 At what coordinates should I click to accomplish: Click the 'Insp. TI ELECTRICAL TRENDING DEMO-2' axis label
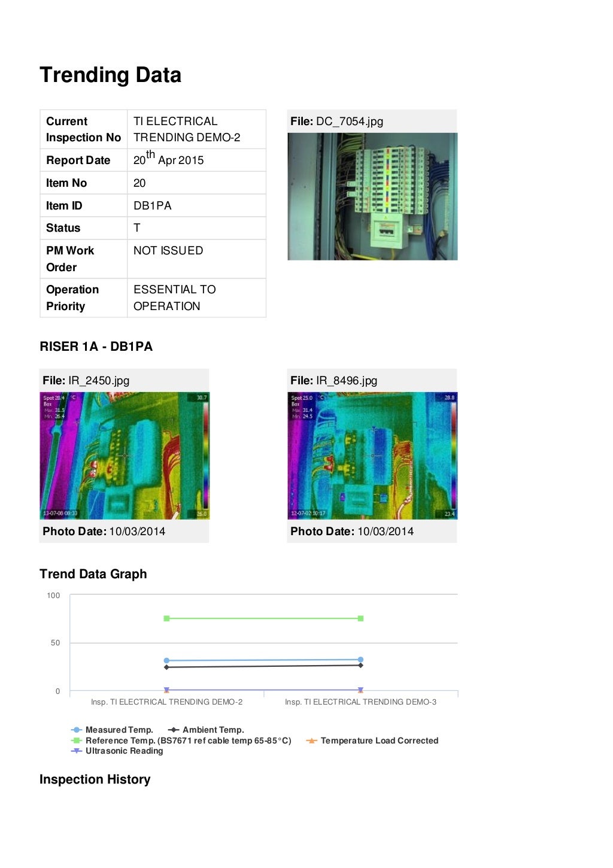[166, 702]
